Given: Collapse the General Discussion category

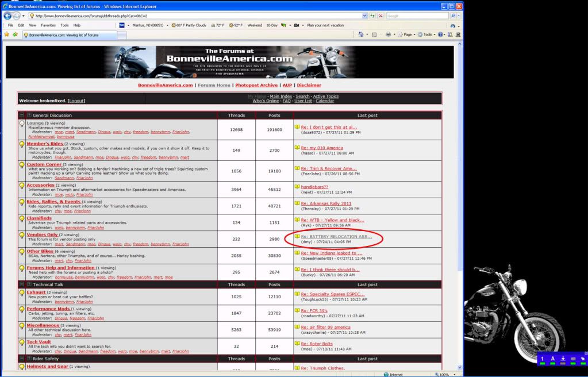Looking at the screenshot, I should click(21, 116).
